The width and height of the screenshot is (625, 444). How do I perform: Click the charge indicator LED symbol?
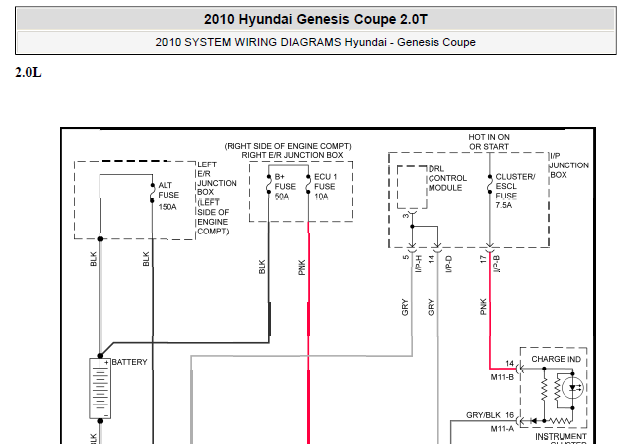click(x=574, y=388)
